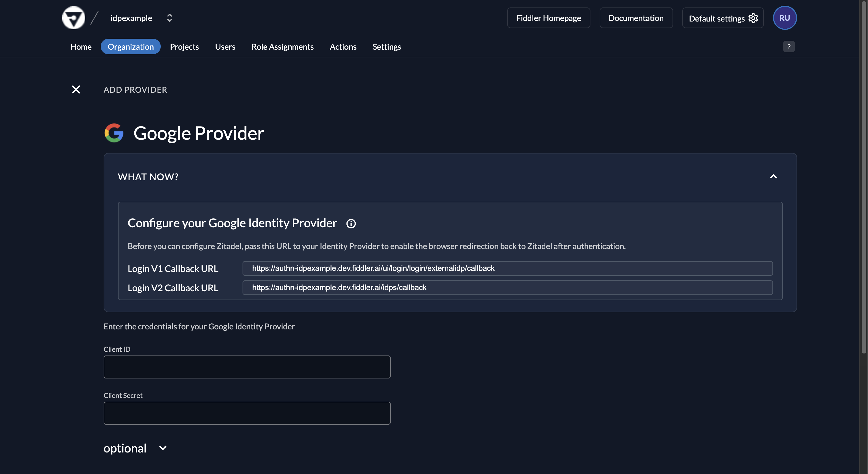Click the optional label text
This screenshot has height=474, width=868.
(x=125, y=448)
